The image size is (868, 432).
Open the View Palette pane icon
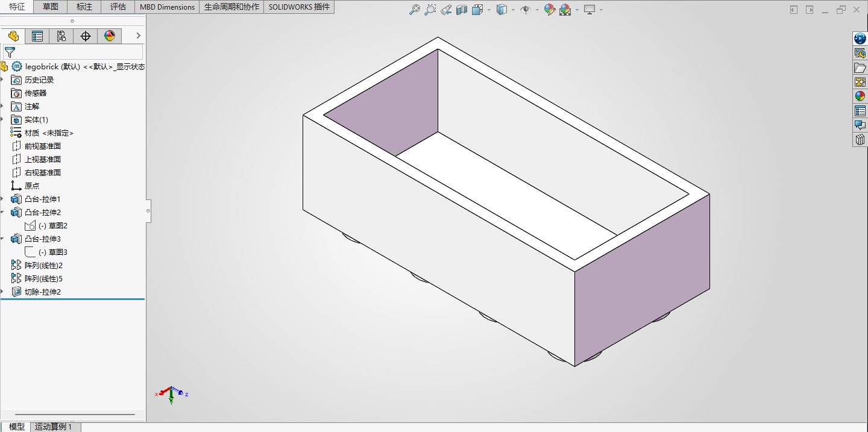pyautogui.click(x=860, y=82)
